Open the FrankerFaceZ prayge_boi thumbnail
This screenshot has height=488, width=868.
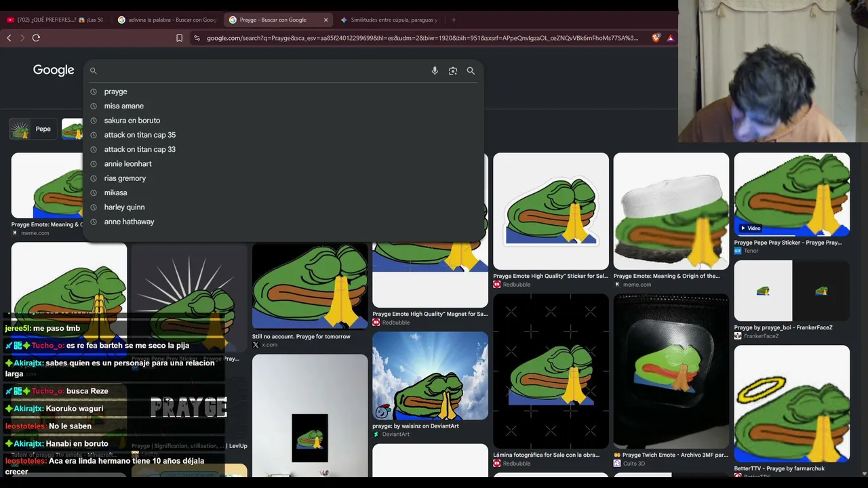tap(791, 291)
